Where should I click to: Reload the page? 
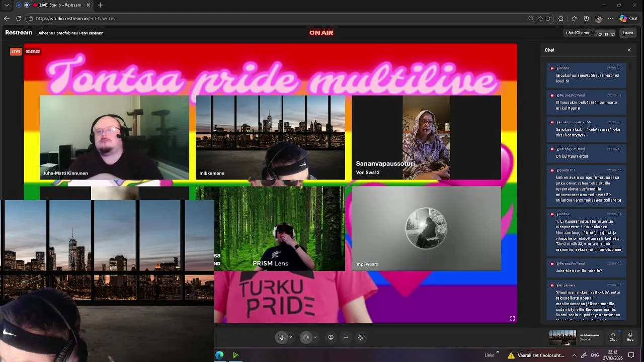(x=19, y=19)
